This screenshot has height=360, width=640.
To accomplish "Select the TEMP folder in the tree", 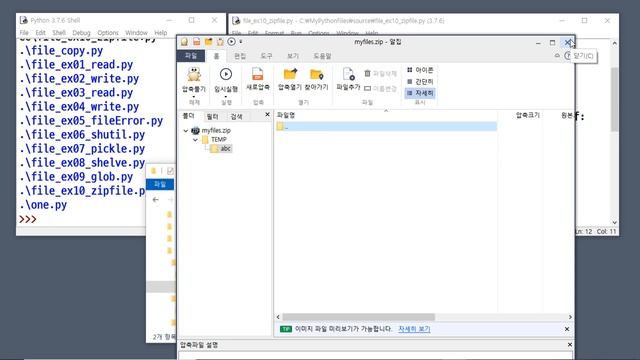I will (x=219, y=140).
